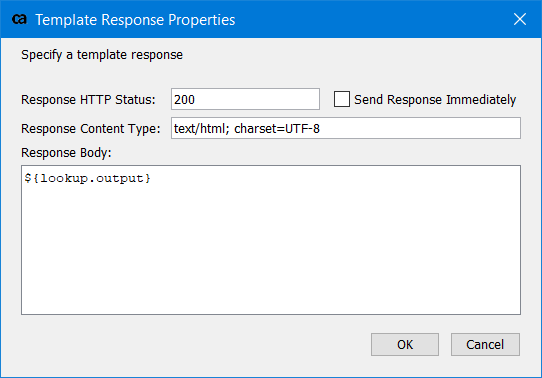Focus the Response HTTP Status input field
542x378 pixels.
245,99
